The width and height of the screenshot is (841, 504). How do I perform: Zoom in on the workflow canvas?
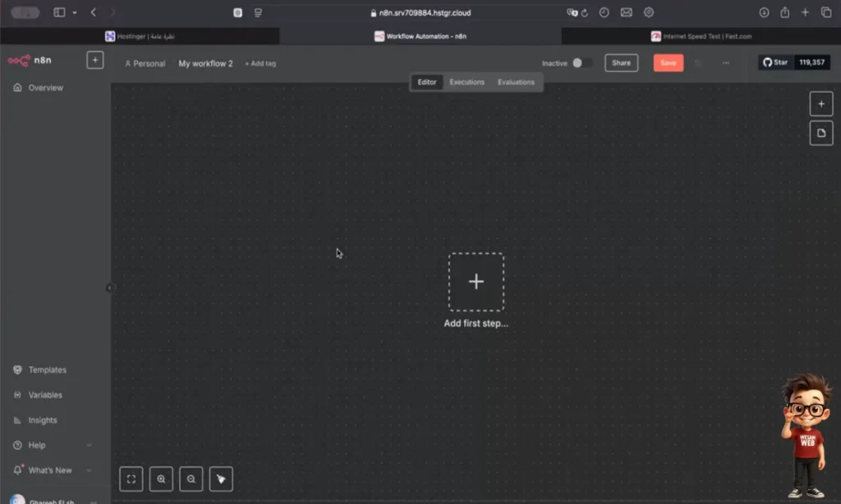click(x=161, y=479)
